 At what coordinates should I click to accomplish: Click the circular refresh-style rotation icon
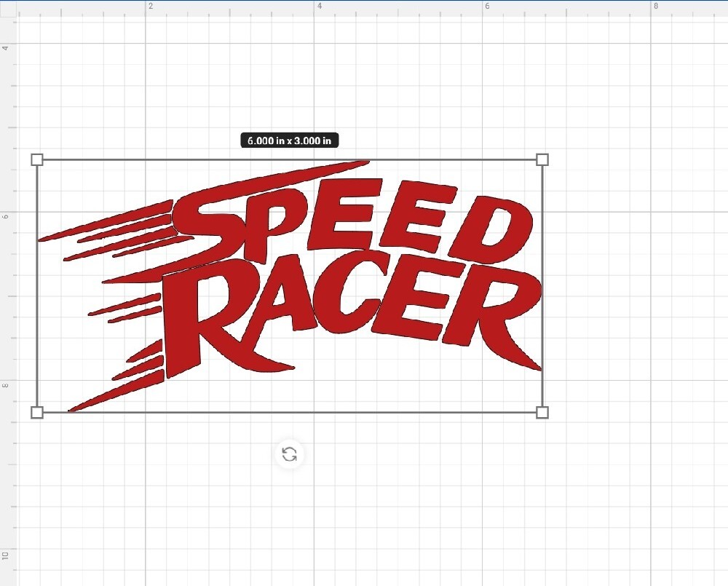(x=288, y=454)
